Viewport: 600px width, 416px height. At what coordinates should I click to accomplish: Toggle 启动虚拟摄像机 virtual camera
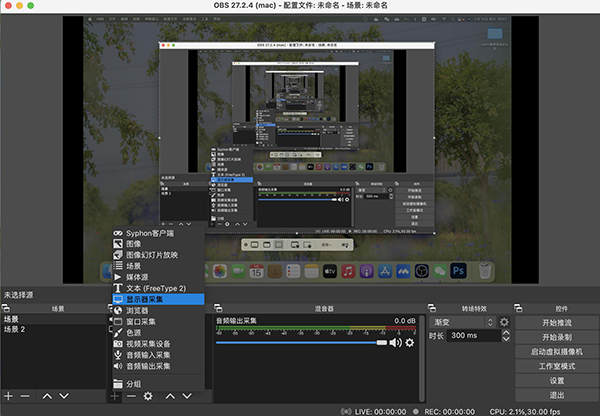[555, 352]
